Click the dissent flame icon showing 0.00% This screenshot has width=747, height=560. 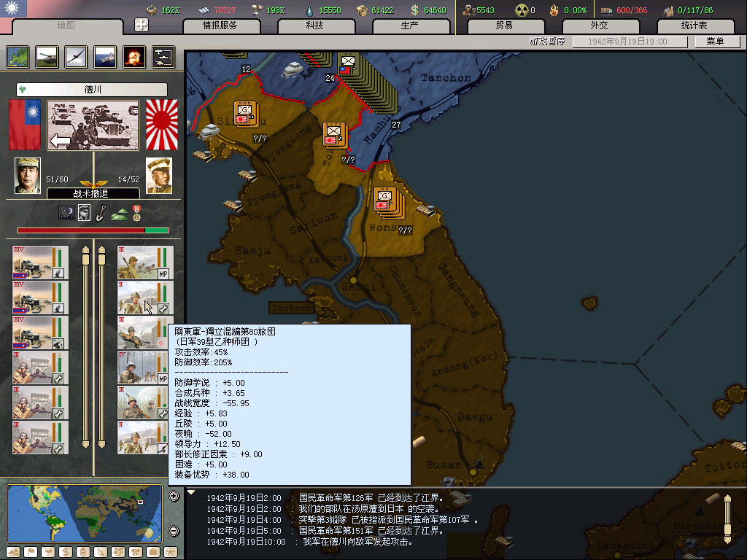pos(554,10)
